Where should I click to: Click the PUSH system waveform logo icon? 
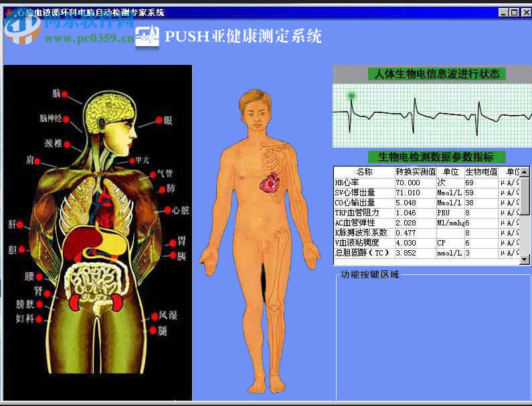[147, 36]
